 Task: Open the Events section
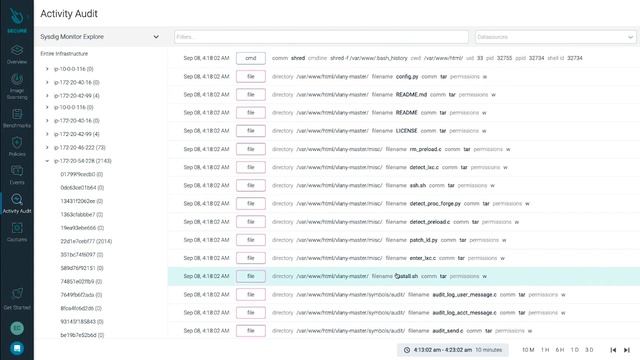click(x=17, y=176)
